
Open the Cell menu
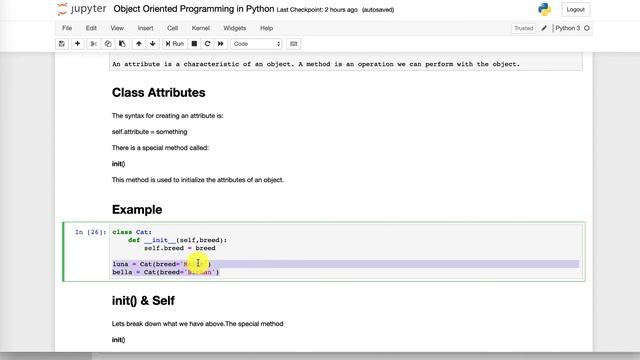(x=172, y=28)
